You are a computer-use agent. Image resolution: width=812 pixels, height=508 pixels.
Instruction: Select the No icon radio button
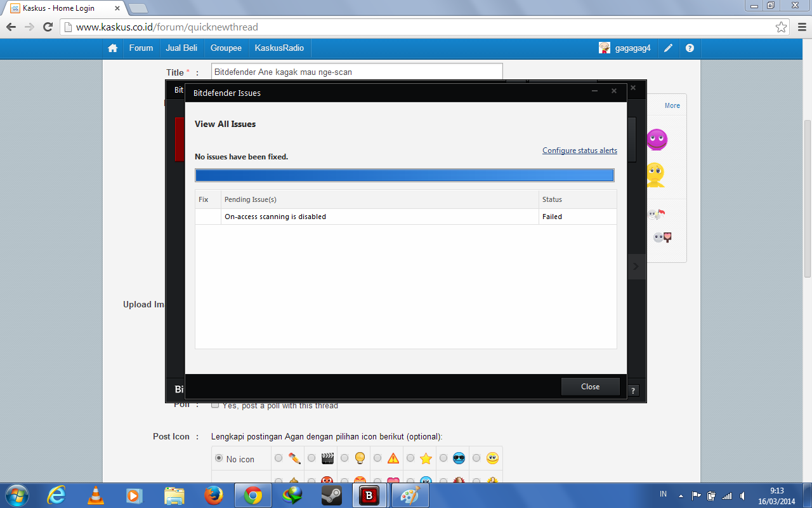[x=219, y=458]
